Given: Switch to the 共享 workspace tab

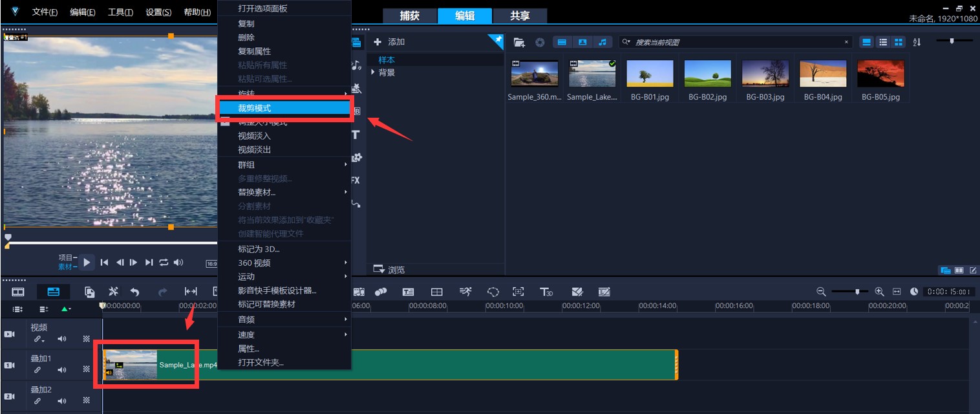Looking at the screenshot, I should (x=520, y=16).
